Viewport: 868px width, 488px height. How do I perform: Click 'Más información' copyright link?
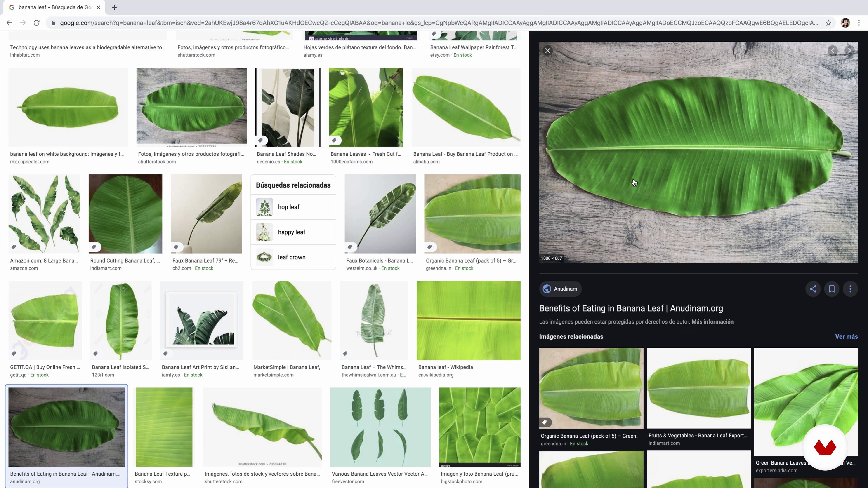point(712,322)
